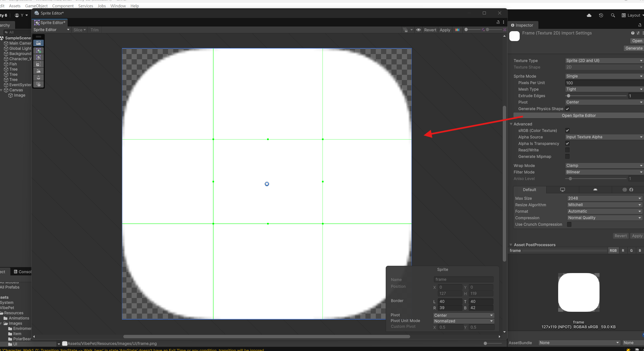644x351 pixels.
Task: Toggle Generate Physics Shape checkbox
Action: point(568,109)
